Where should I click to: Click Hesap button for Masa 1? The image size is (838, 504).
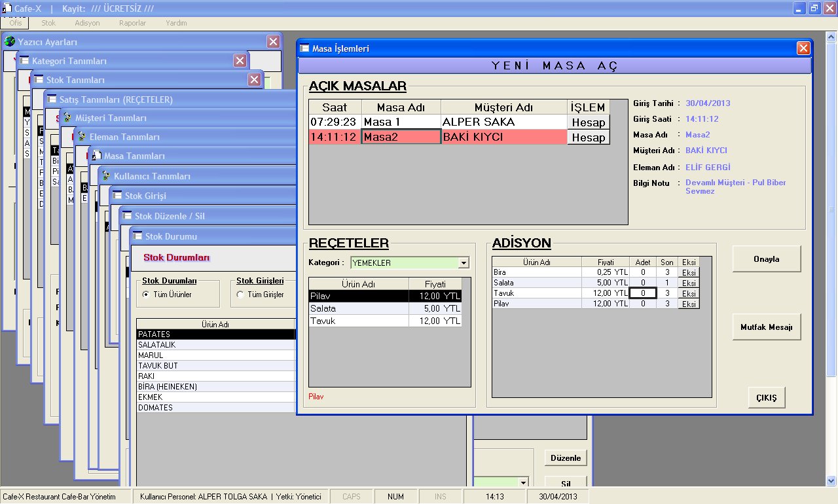pos(588,122)
